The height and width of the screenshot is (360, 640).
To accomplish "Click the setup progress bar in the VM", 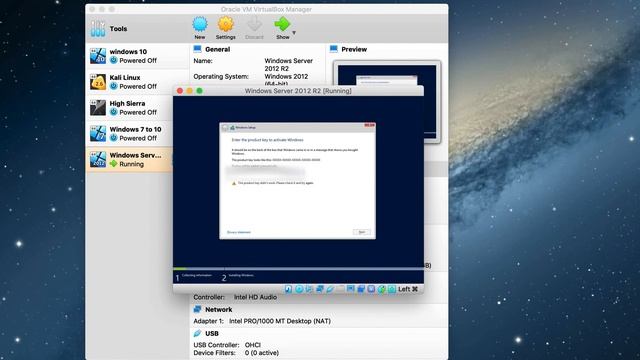I will [298, 269].
